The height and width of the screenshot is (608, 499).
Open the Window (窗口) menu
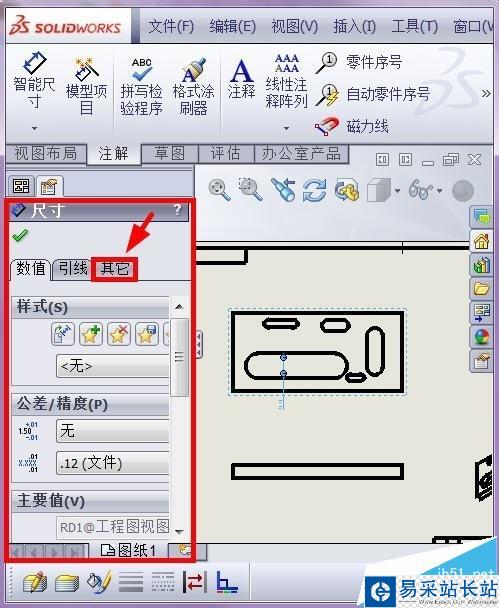tap(473, 27)
